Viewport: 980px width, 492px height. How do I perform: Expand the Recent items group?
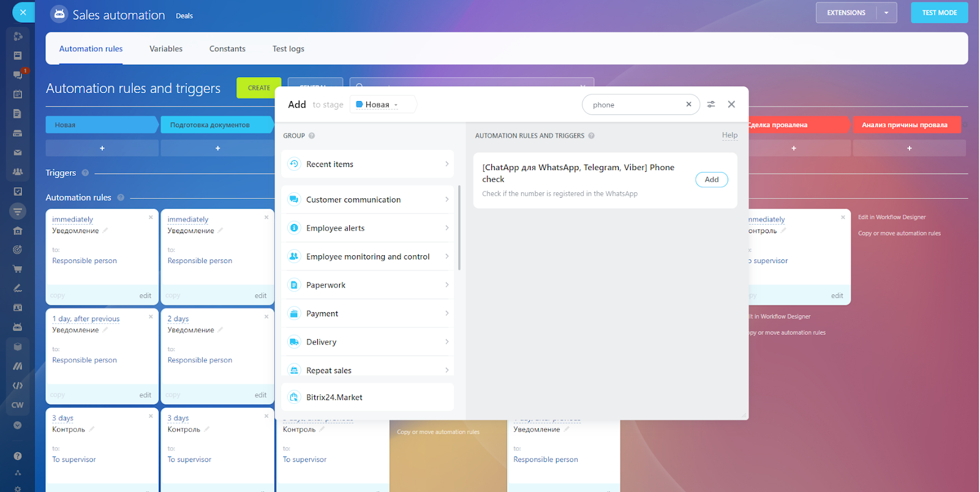tap(367, 164)
